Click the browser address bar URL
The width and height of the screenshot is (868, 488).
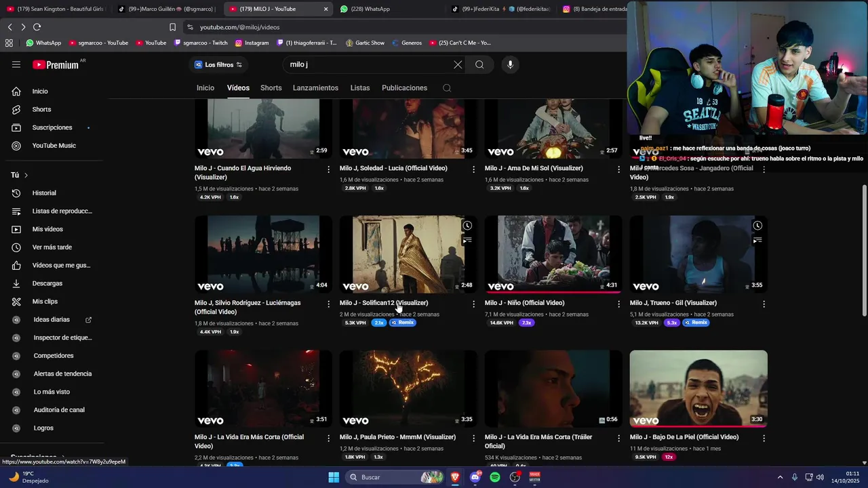(x=240, y=27)
